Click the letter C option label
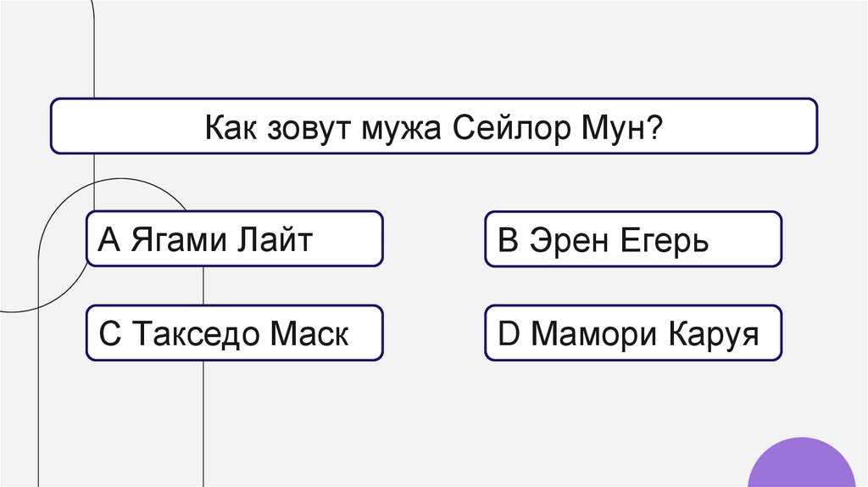This screenshot has height=487, width=868. click(110, 335)
